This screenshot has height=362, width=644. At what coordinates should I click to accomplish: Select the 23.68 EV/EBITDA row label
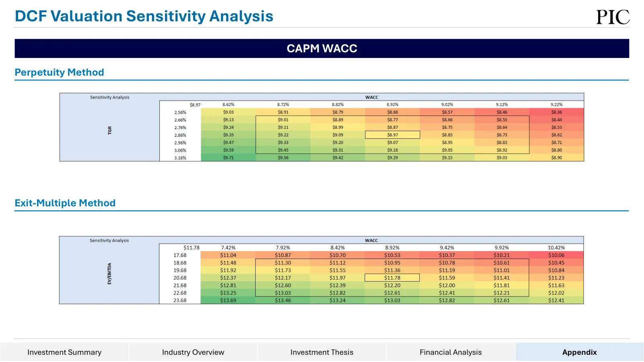180,300
